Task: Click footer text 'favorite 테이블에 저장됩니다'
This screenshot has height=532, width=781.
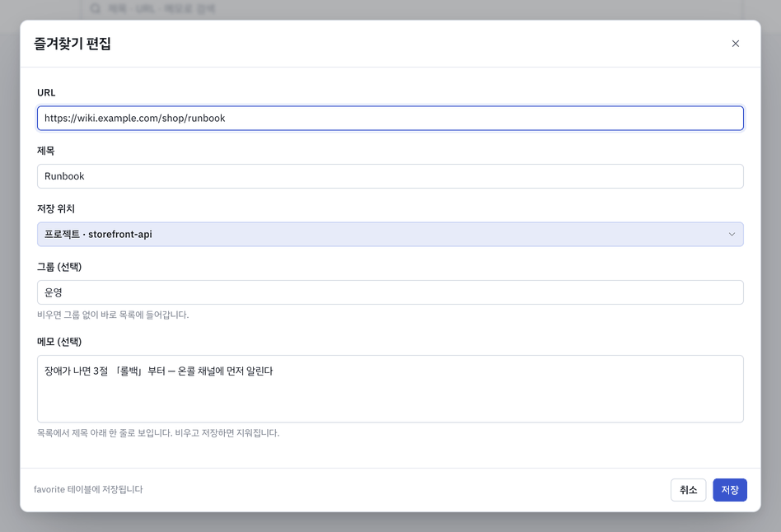Action: click(88, 490)
